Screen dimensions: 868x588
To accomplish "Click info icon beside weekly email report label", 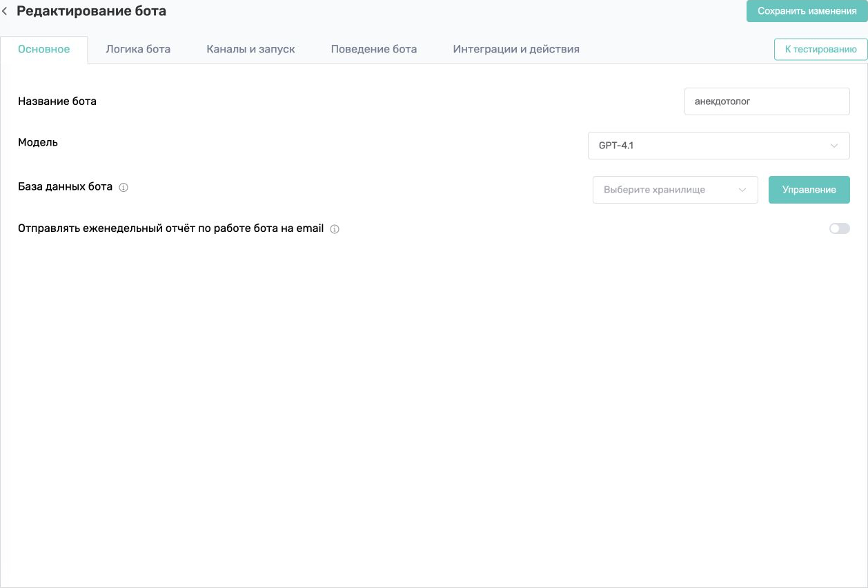I will (x=335, y=229).
